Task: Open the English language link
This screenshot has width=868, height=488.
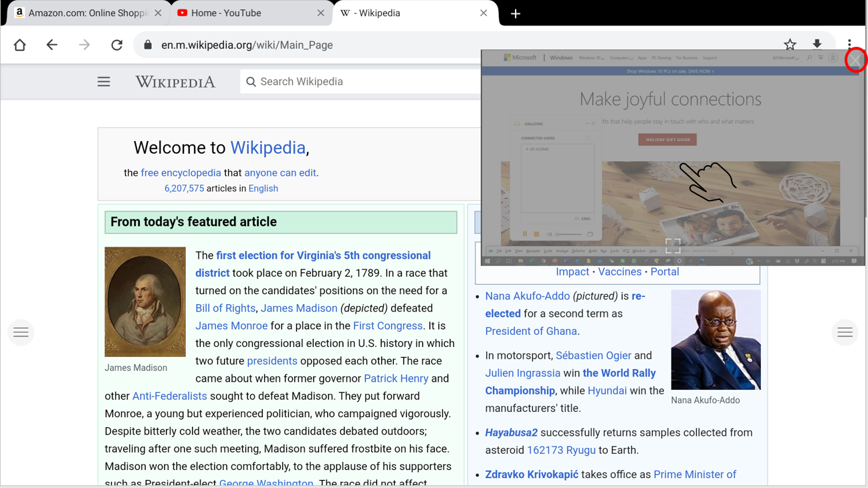Action: click(x=263, y=188)
